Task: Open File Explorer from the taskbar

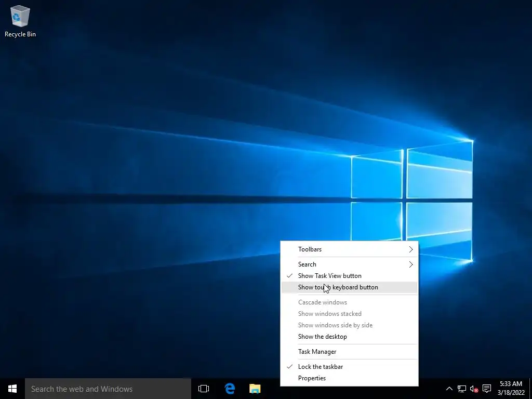Action: (255, 389)
